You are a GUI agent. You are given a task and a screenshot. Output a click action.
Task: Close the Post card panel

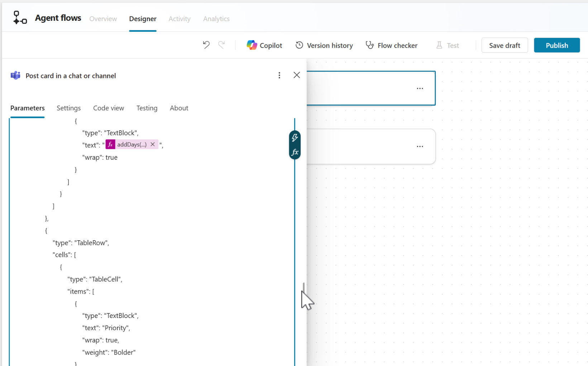pyautogui.click(x=297, y=75)
